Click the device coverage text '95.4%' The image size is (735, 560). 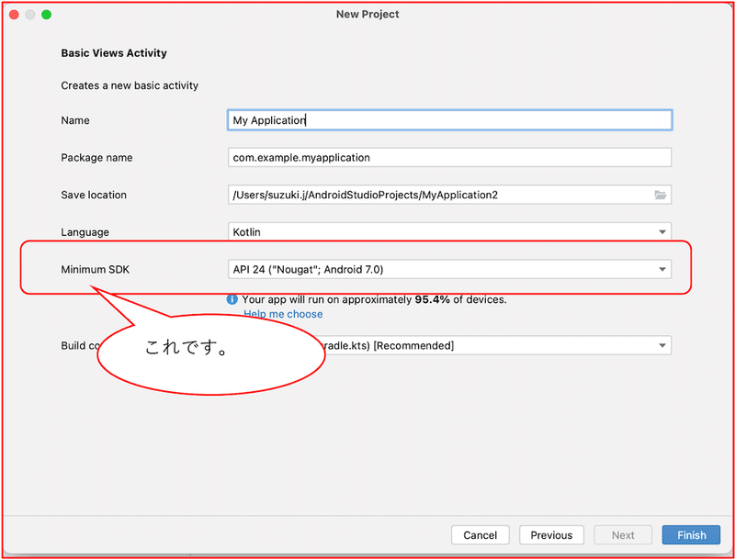point(432,299)
